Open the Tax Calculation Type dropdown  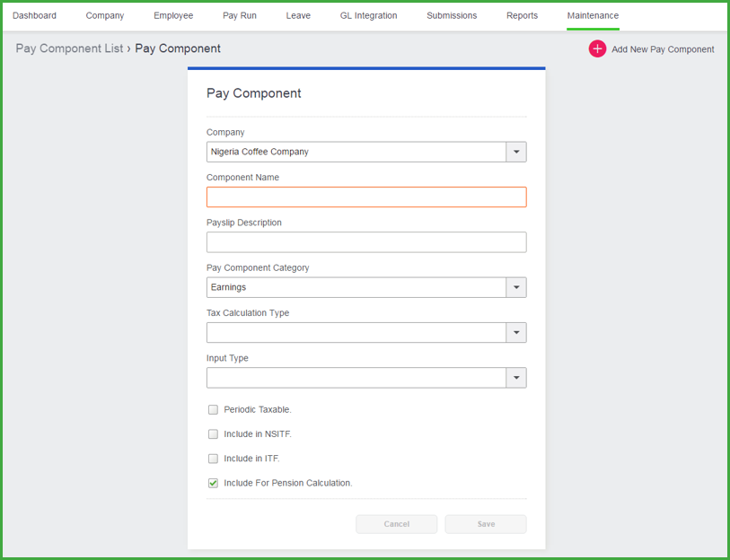516,332
